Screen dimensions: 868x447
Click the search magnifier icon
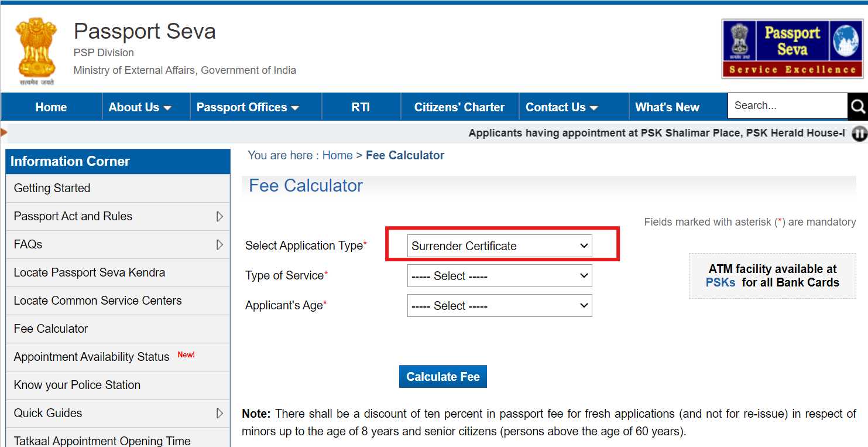[857, 107]
